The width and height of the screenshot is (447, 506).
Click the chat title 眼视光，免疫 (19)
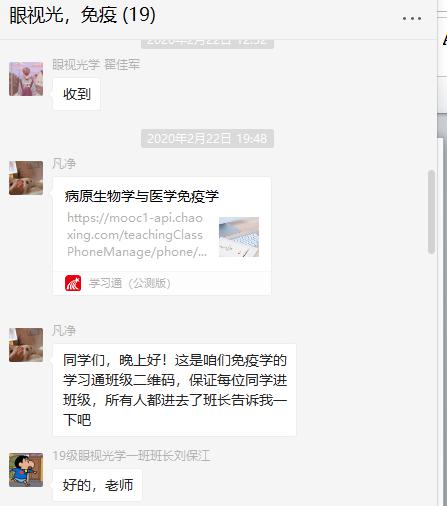(82, 15)
